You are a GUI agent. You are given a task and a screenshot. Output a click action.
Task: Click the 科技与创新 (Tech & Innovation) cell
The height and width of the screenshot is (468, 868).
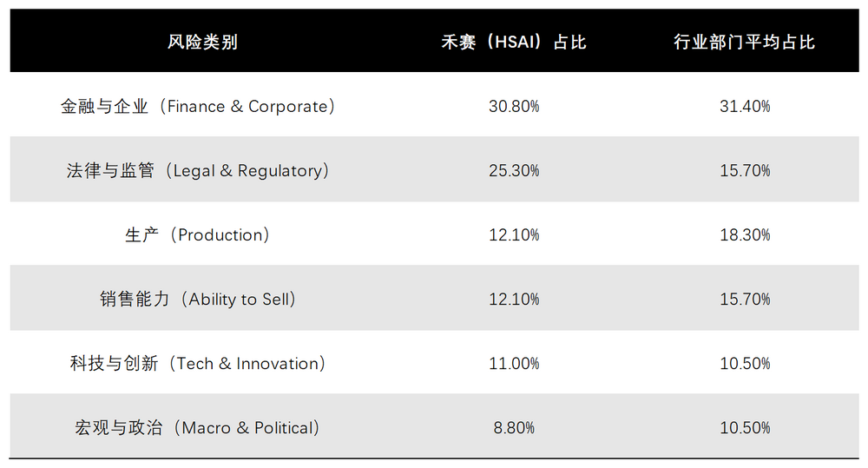click(x=198, y=364)
